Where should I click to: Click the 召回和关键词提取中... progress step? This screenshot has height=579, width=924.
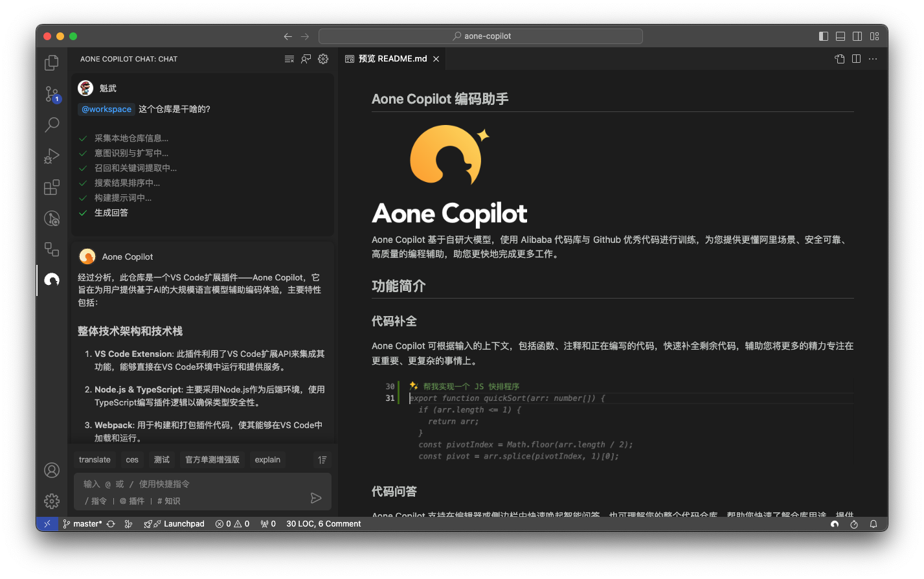[x=135, y=168]
